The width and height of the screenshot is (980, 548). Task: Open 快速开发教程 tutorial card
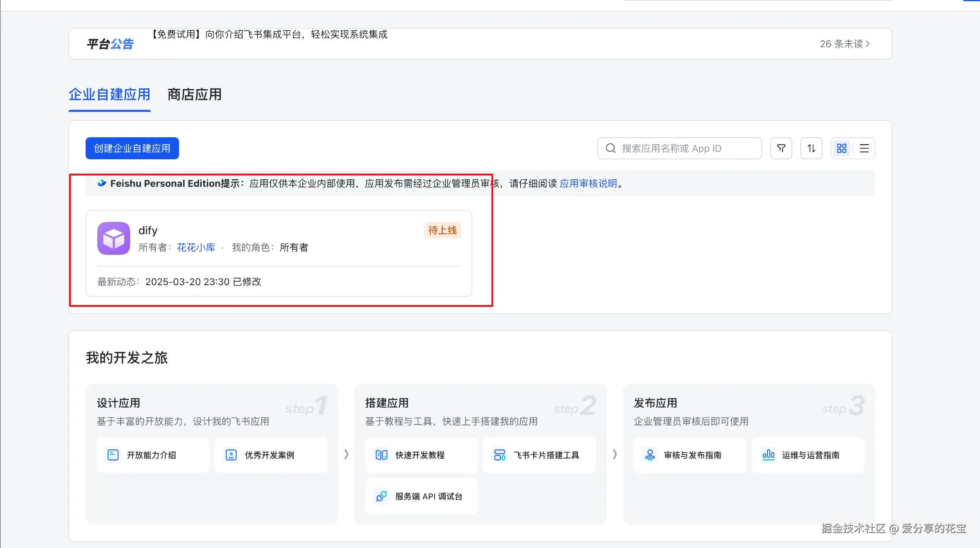click(x=421, y=455)
